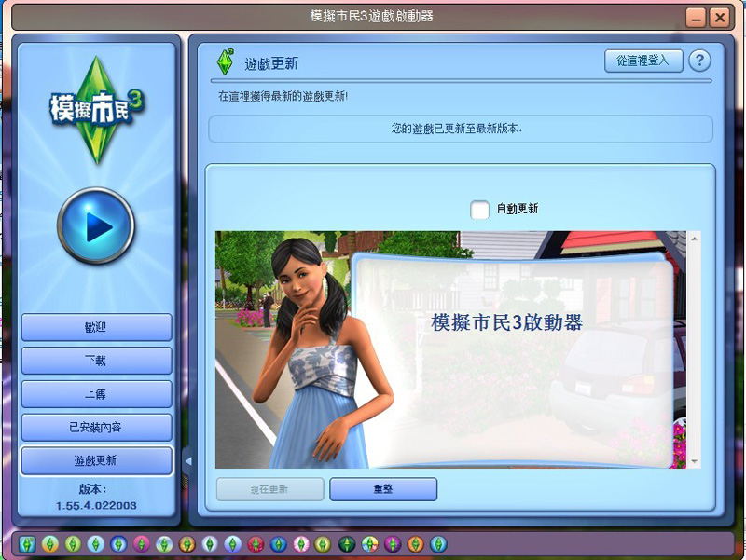
Task: Open the 歡迎 tab
Action: coord(96,327)
